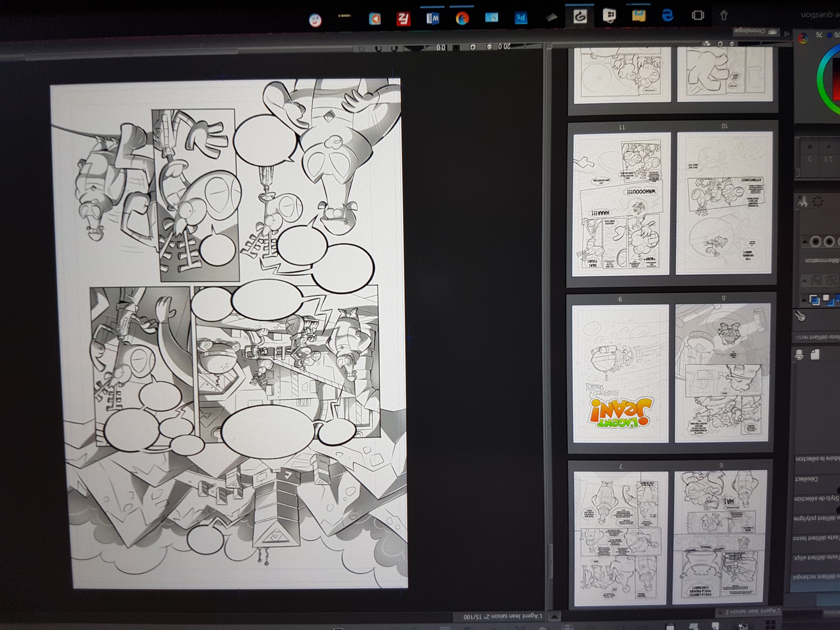Open page 7 thumbnail in page manager
This screenshot has width=840, height=630.
[x=620, y=539]
